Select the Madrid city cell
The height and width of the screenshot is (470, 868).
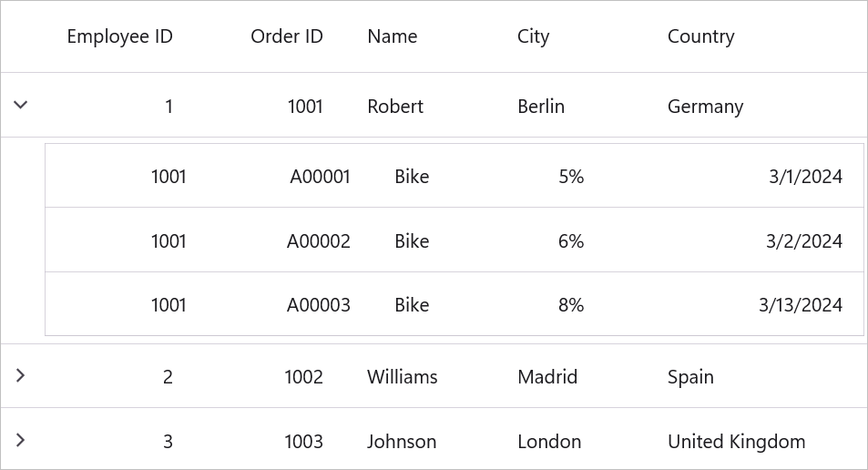[546, 377]
